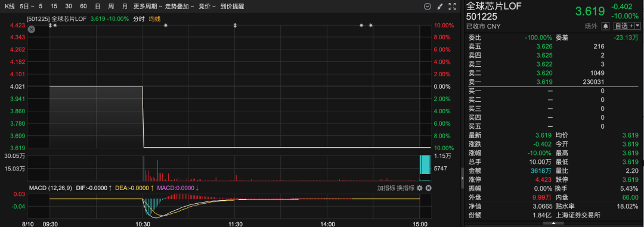Click the stock code 501225 in quote panel
This screenshot has width=644, height=227.
482,17
